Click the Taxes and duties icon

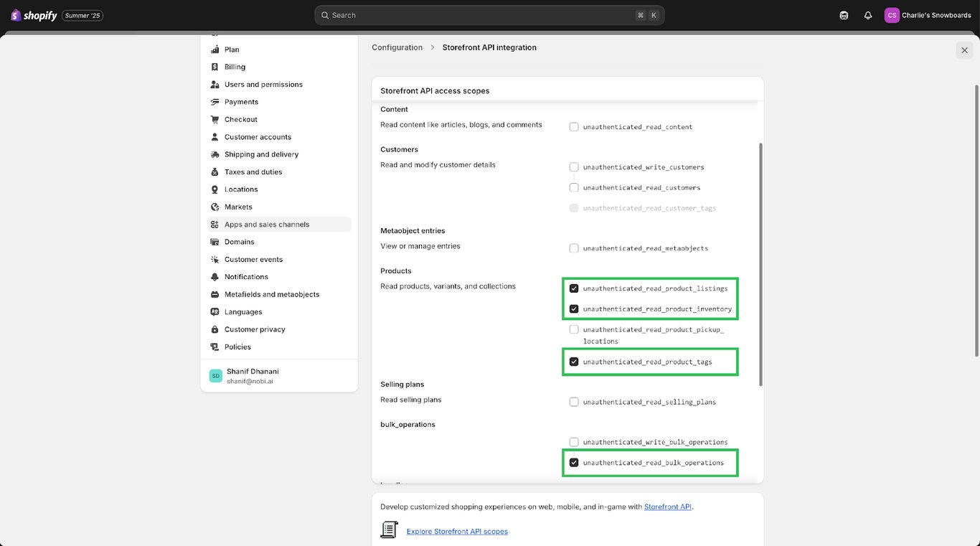point(215,172)
